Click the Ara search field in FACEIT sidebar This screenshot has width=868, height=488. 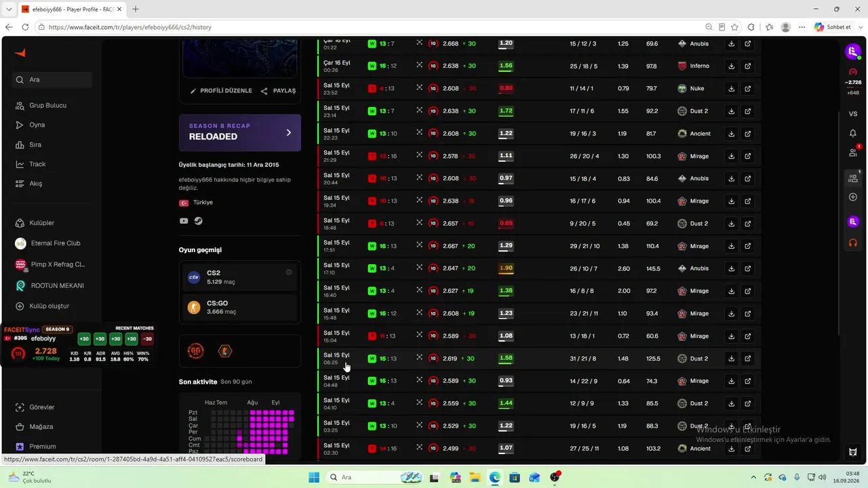(52, 80)
